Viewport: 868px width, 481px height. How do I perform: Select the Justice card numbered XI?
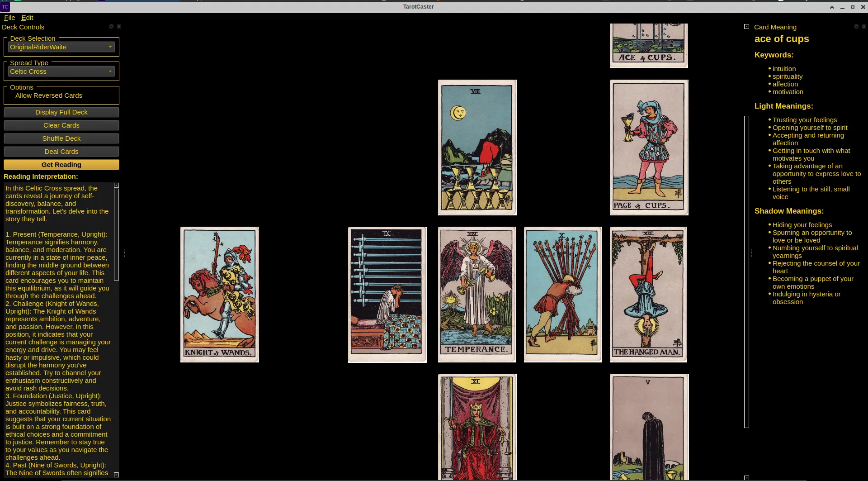(x=477, y=427)
